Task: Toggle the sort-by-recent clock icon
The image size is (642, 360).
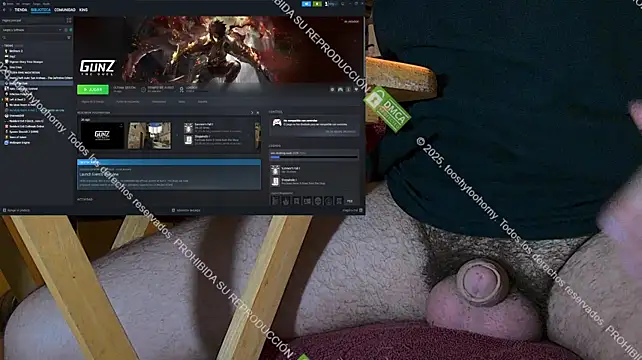Action: [x=66, y=30]
